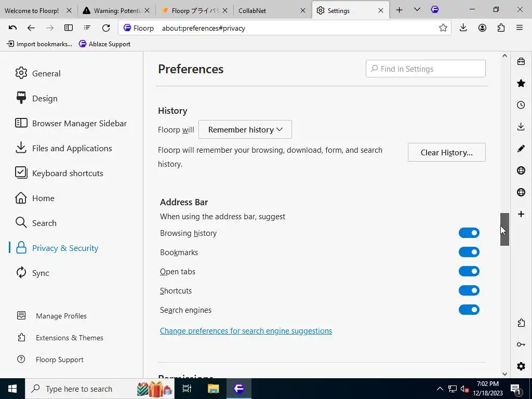
Task: Click the Floorp identity icon in address bar
Action: coord(127,28)
